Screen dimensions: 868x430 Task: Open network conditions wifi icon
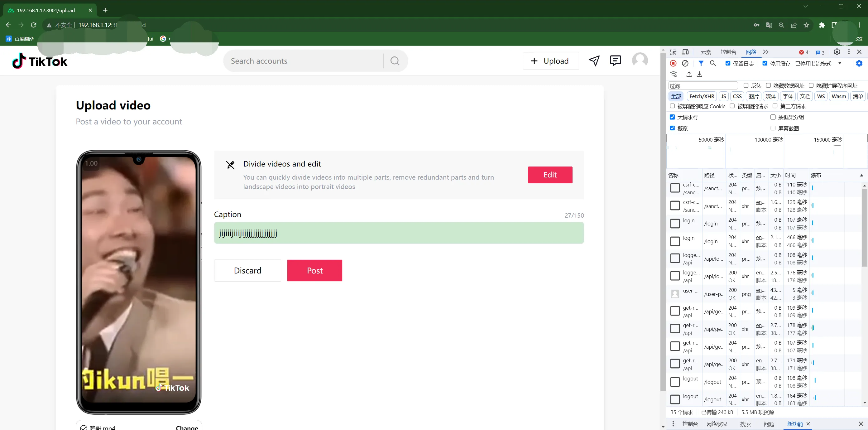tap(674, 74)
